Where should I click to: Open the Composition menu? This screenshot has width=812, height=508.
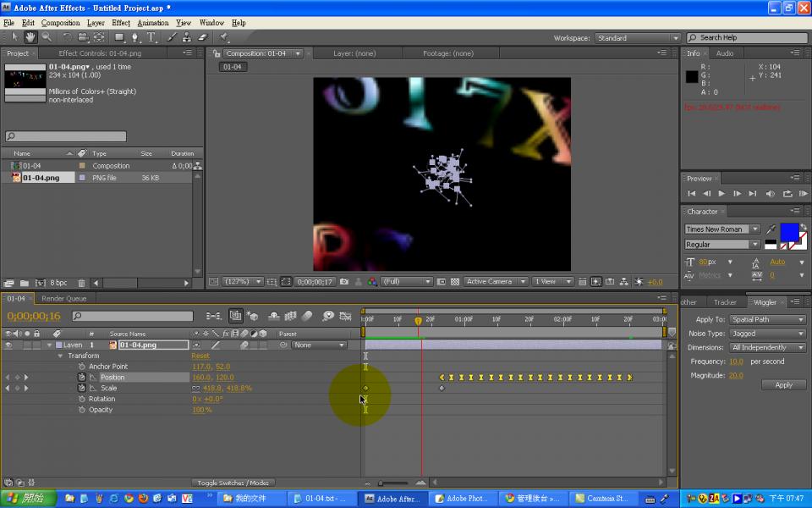click(x=60, y=23)
